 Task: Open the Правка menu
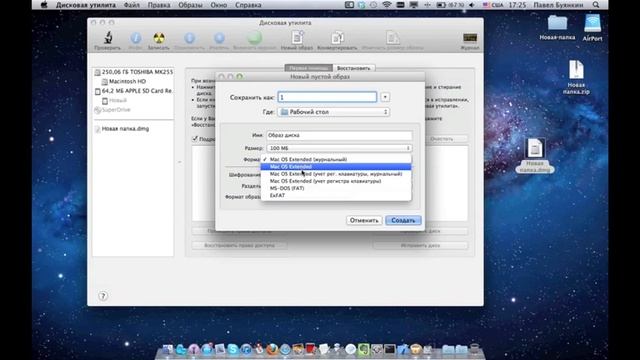[159, 5]
